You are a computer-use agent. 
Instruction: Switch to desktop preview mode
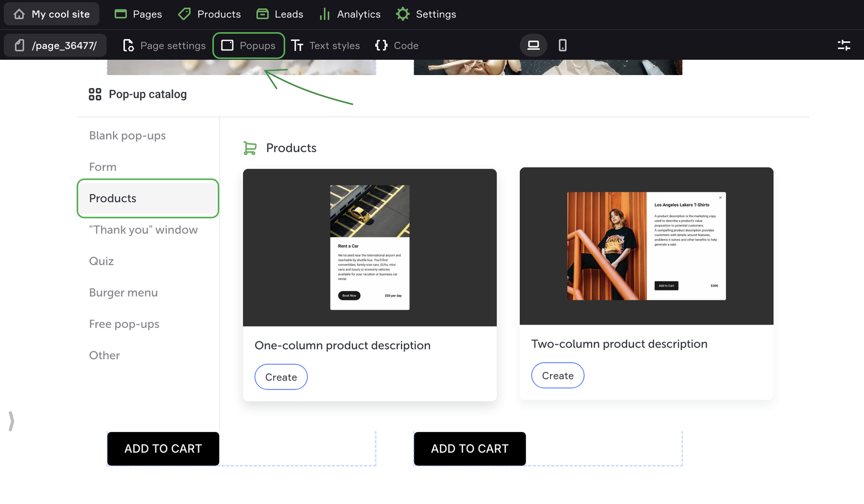pyautogui.click(x=533, y=45)
